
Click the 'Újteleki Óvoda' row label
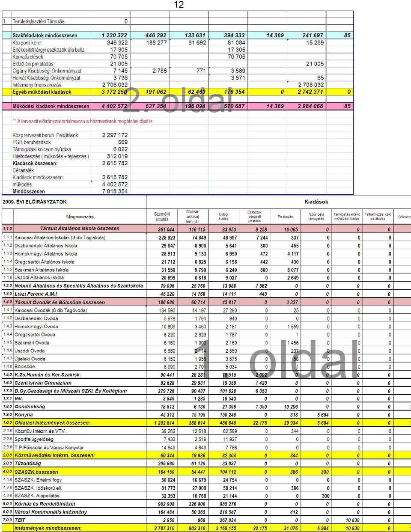pyautogui.click(x=30, y=359)
